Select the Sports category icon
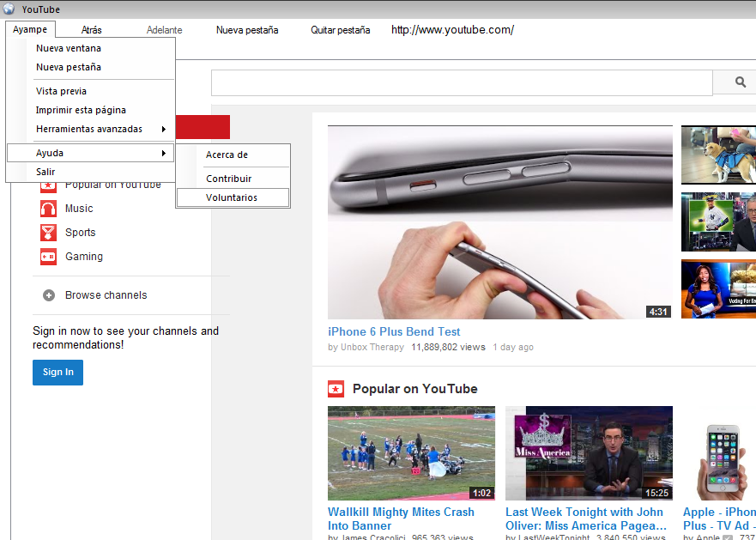Image resolution: width=756 pixels, height=540 pixels. point(48,232)
